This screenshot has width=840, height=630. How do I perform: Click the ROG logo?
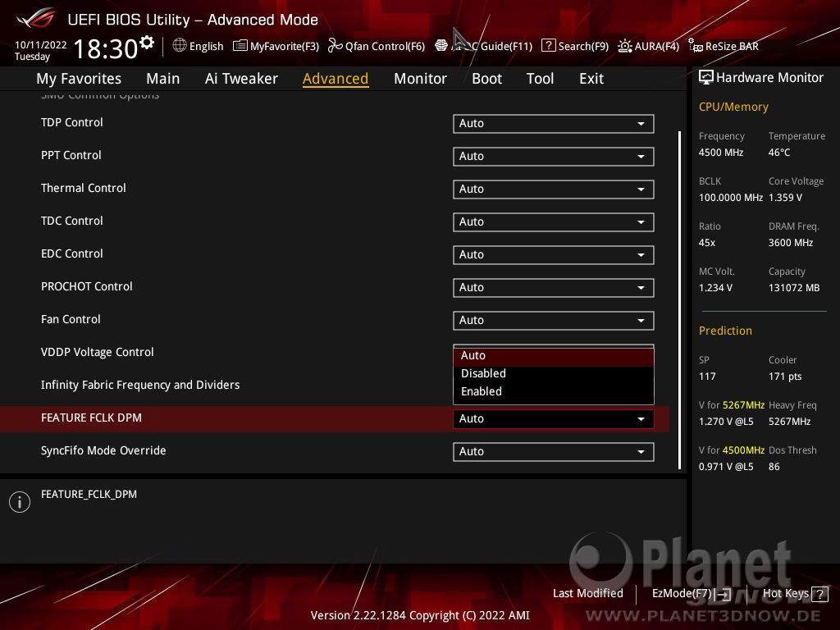(x=35, y=19)
